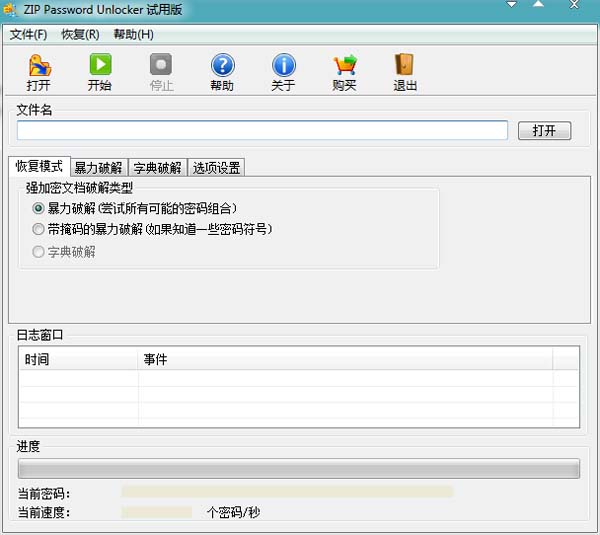Click the 退出 (Exit) door icon

[405, 66]
